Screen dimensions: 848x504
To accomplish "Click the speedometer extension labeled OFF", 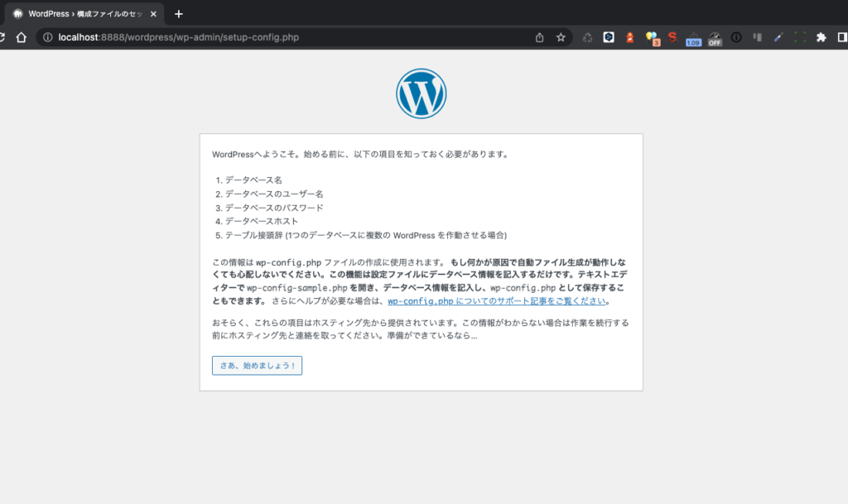I will point(714,37).
